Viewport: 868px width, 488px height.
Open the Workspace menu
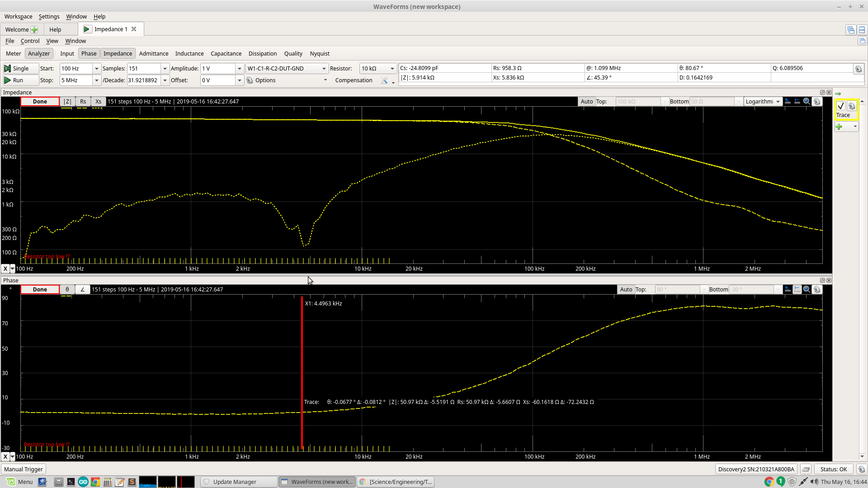(18, 16)
